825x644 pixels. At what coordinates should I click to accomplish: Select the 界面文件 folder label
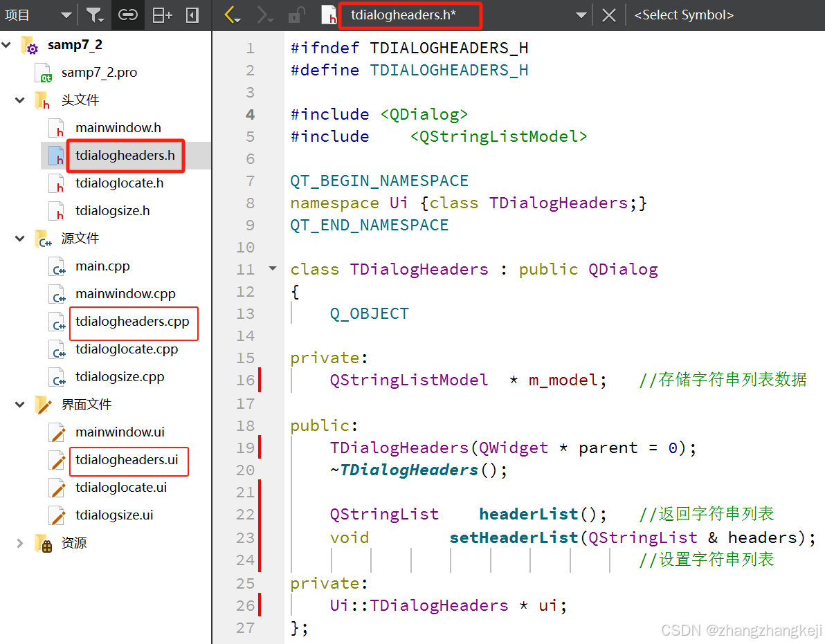pos(87,404)
